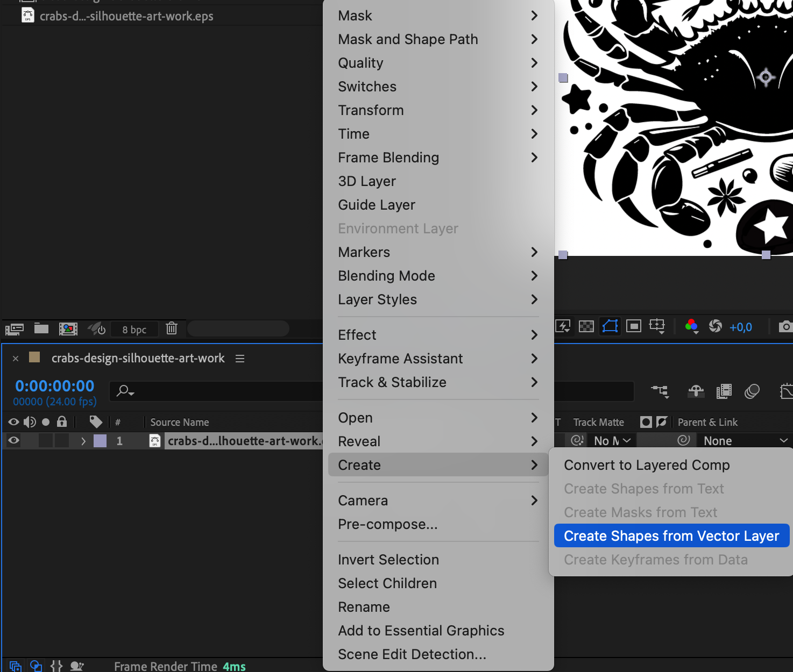Screen dimensions: 793x672
Task: Select Guide Layer menu entry
Action: [x=438, y=205]
